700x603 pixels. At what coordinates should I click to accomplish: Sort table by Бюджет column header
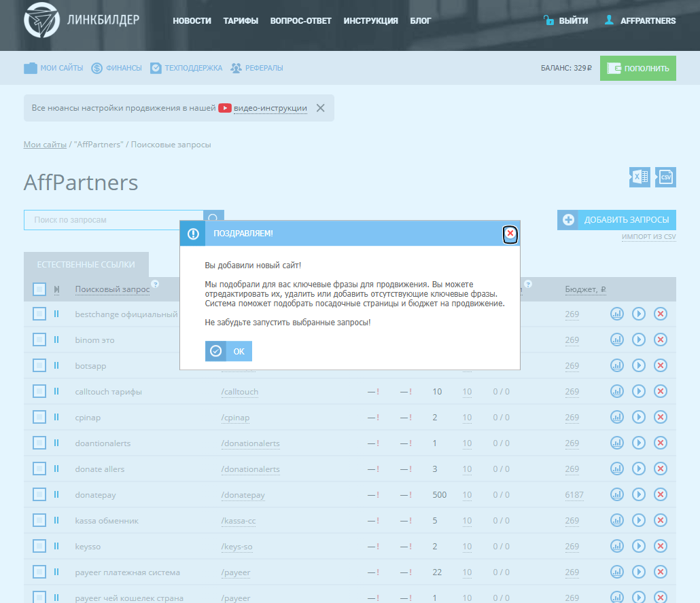click(584, 289)
